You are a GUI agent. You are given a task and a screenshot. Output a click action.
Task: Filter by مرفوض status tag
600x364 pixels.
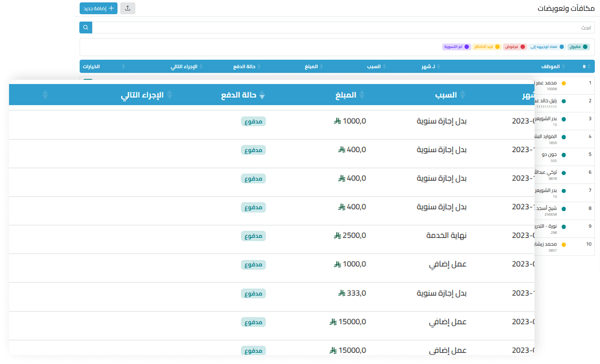click(x=515, y=47)
